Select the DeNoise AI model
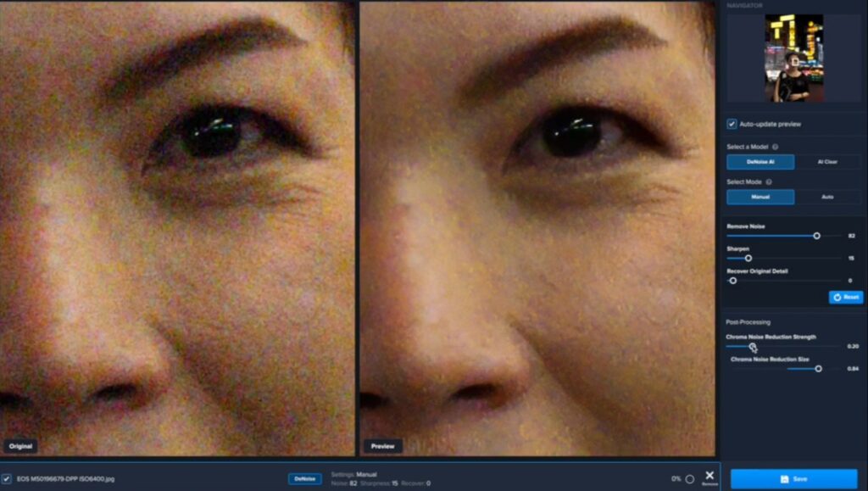 [x=759, y=161]
